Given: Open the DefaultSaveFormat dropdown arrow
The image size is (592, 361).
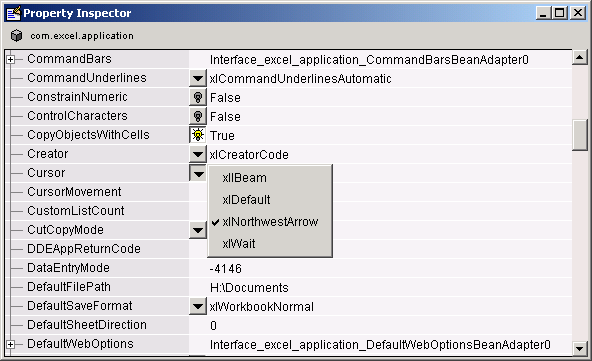Looking at the screenshot, I should coord(198,306).
